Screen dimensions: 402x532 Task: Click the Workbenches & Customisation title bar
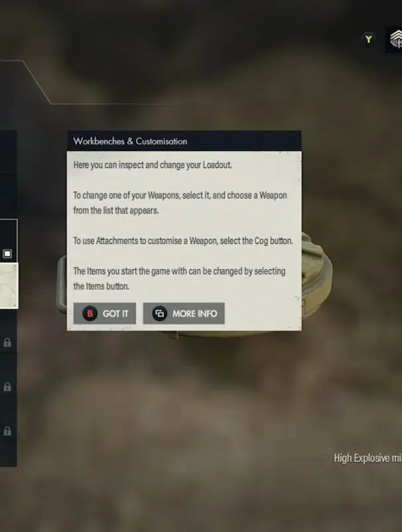coord(184,141)
